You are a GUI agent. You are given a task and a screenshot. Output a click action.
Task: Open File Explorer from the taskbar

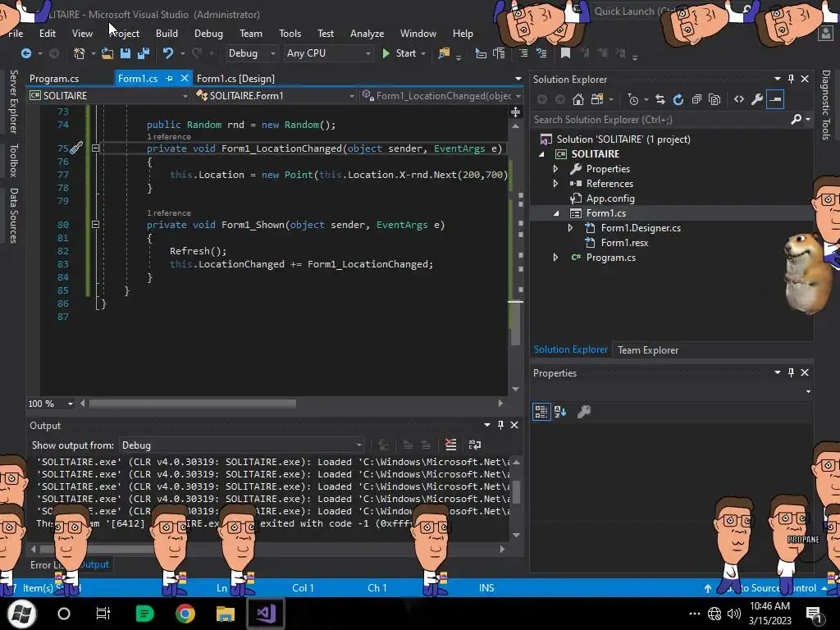pyautogui.click(x=226, y=614)
